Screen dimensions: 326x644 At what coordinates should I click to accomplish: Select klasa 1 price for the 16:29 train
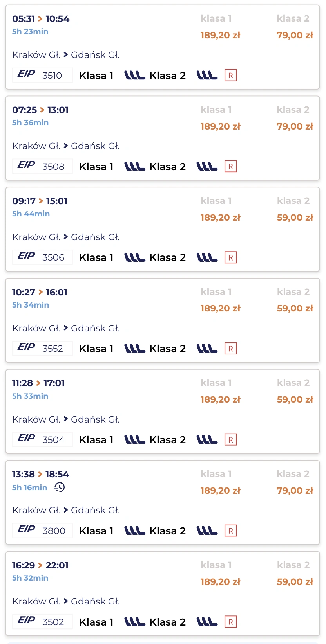pos(220,582)
